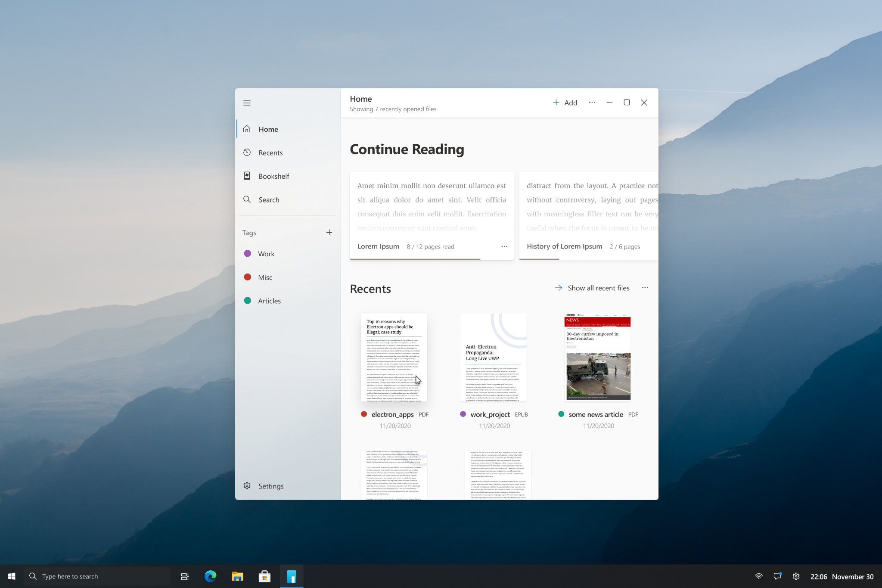This screenshot has height=588, width=882.
Task: Add a new tag with the plus icon
Action: [329, 232]
